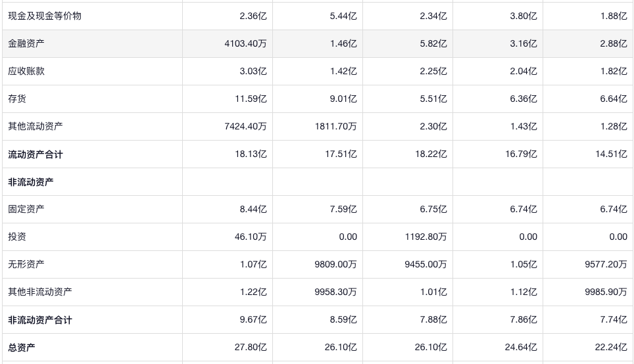Select the 存货 row label

pyautogui.click(x=17, y=99)
